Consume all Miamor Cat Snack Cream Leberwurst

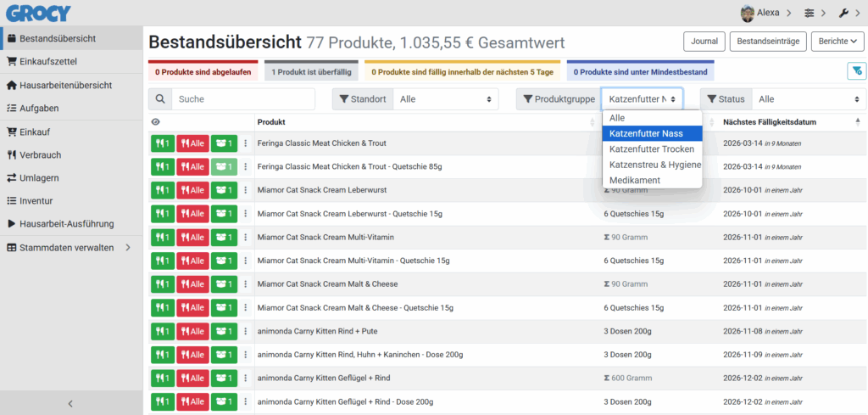(x=192, y=190)
